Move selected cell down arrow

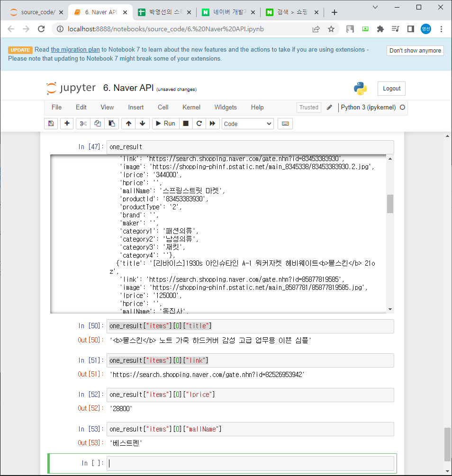pos(143,124)
